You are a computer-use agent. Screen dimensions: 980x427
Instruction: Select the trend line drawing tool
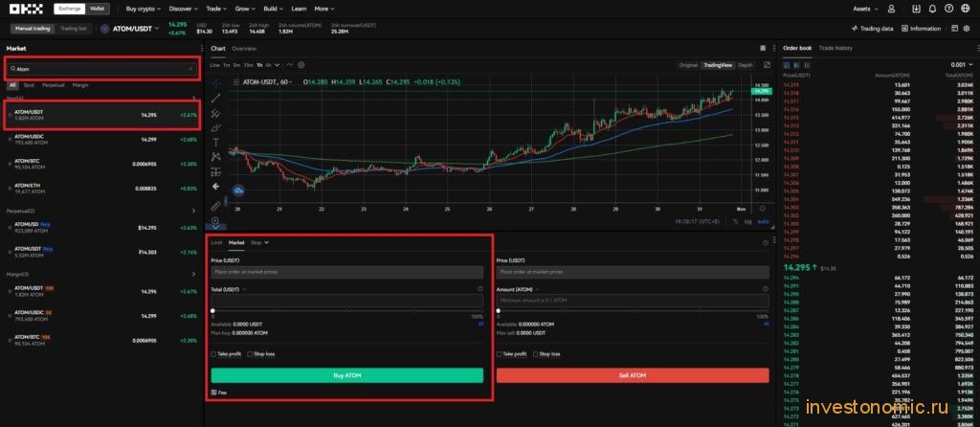(215, 98)
